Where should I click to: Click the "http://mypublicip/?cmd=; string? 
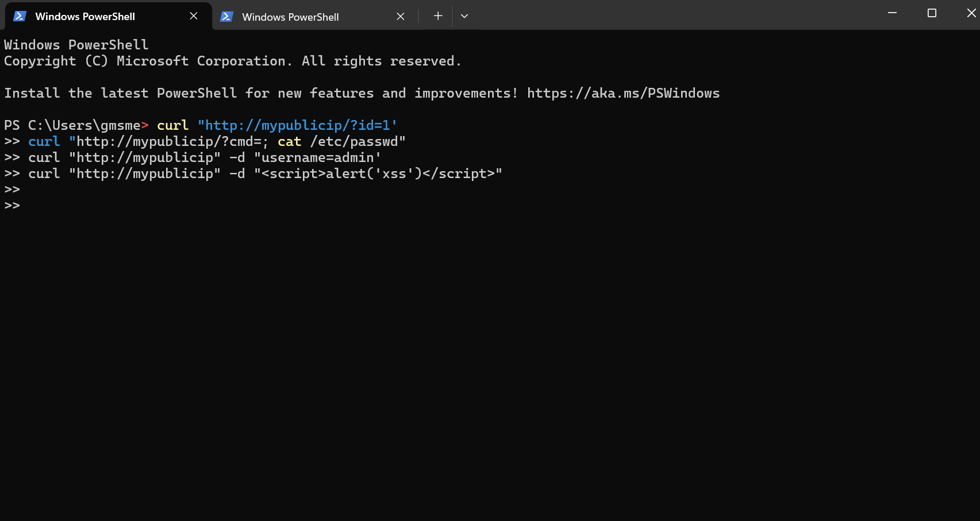[169, 141]
